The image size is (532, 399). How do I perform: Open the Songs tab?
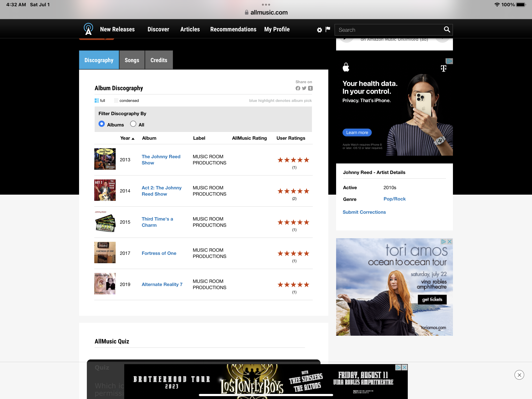point(132,60)
